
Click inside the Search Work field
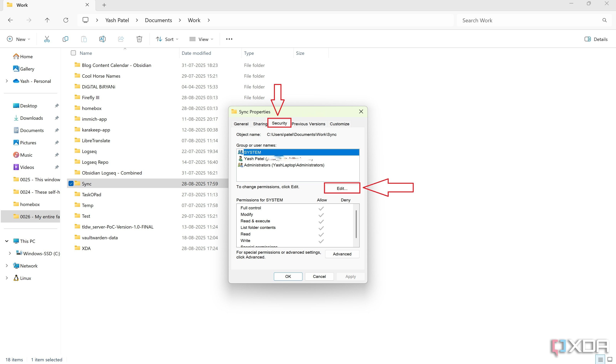point(516,20)
